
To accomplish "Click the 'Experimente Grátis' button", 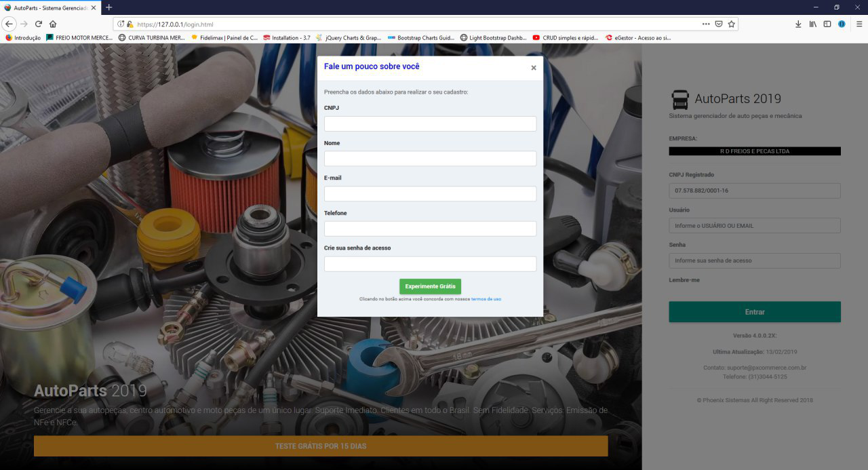I will pyautogui.click(x=430, y=286).
